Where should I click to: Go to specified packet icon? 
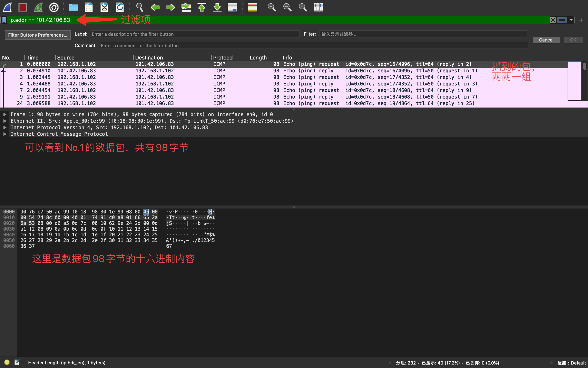point(186,7)
